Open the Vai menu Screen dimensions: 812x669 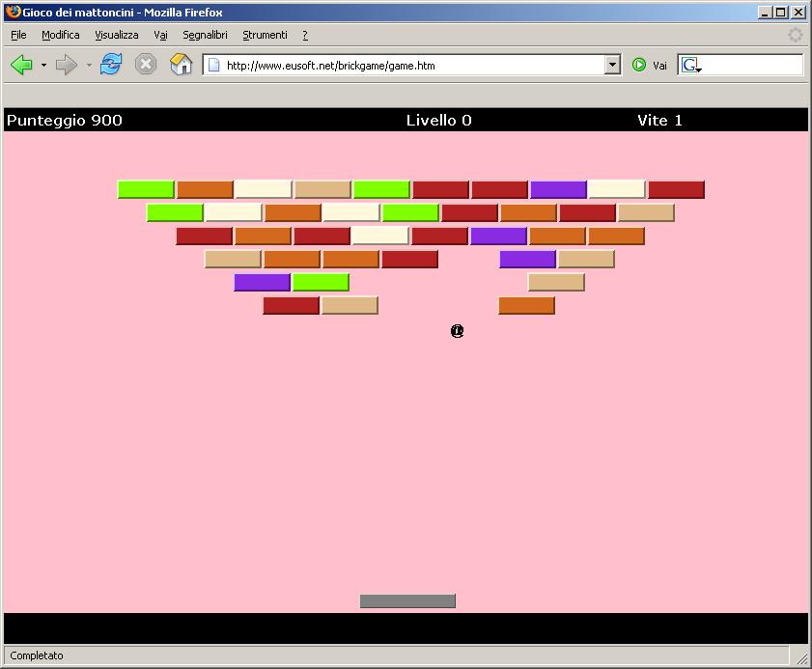pos(160,35)
